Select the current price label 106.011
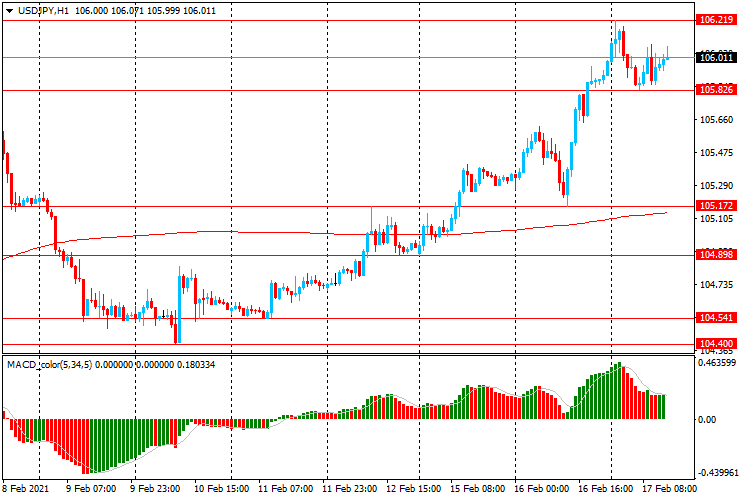This screenshot has height=500, width=740. [716, 58]
